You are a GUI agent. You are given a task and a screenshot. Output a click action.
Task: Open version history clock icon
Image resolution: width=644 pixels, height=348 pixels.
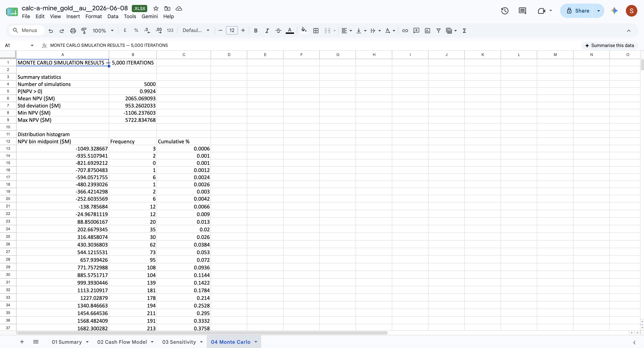(505, 11)
